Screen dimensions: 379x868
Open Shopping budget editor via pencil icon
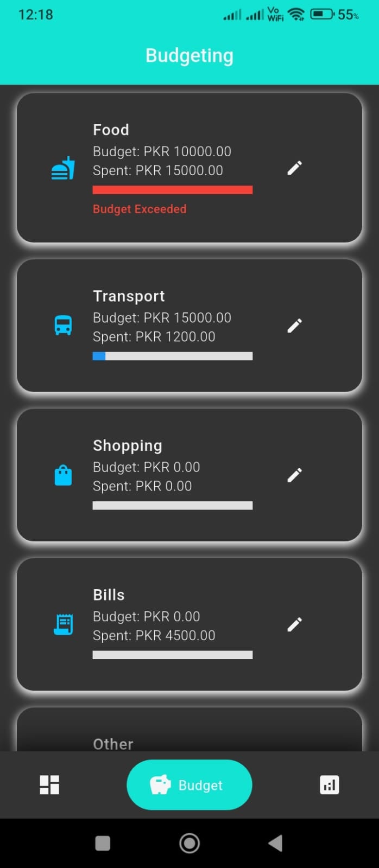(x=294, y=475)
